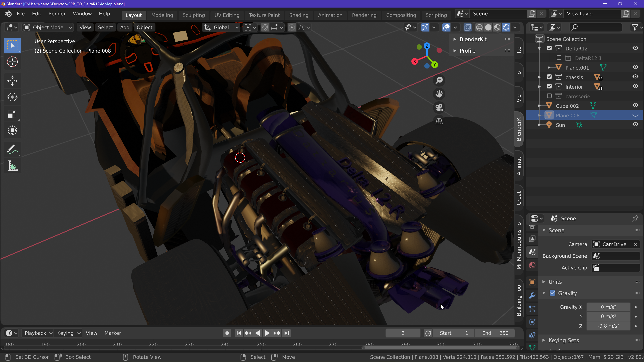Activate the Rotate tool
The image size is (644, 362).
(12, 97)
